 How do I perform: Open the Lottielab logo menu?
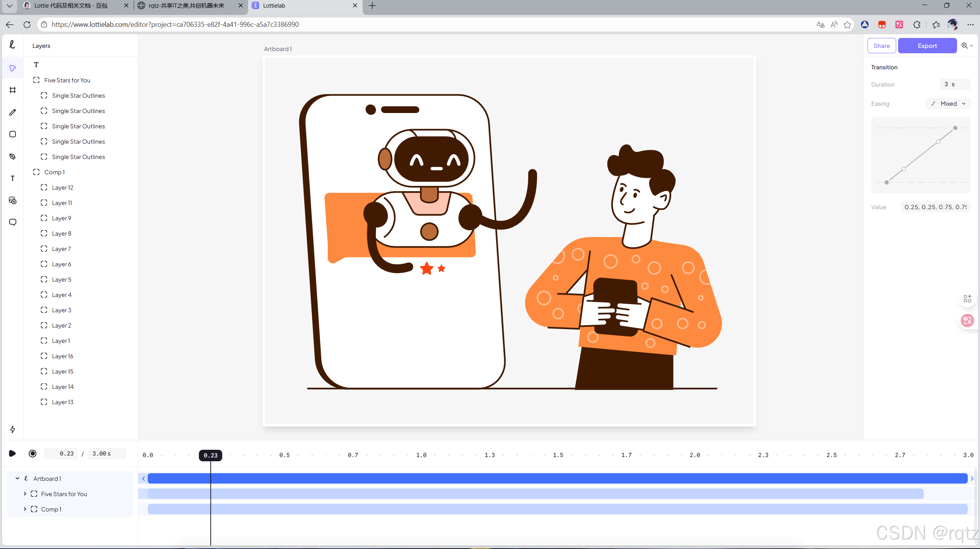12,45
